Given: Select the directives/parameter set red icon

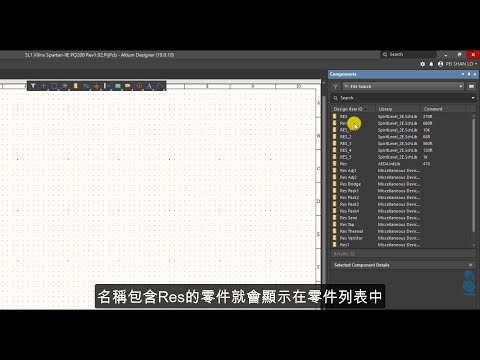Looking at the screenshot, I should tap(139, 86).
